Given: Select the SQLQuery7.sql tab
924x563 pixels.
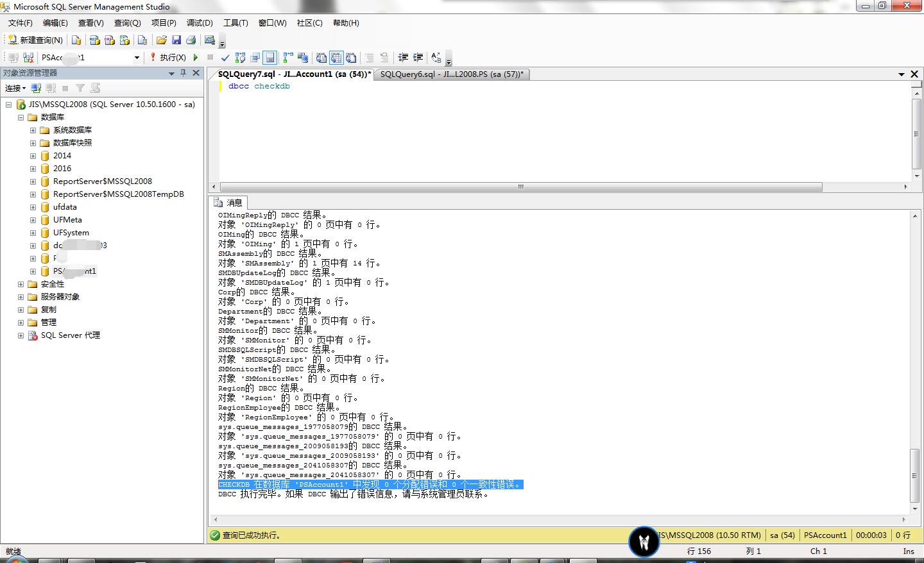Looking at the screenshot, I should tap(294, 74).
